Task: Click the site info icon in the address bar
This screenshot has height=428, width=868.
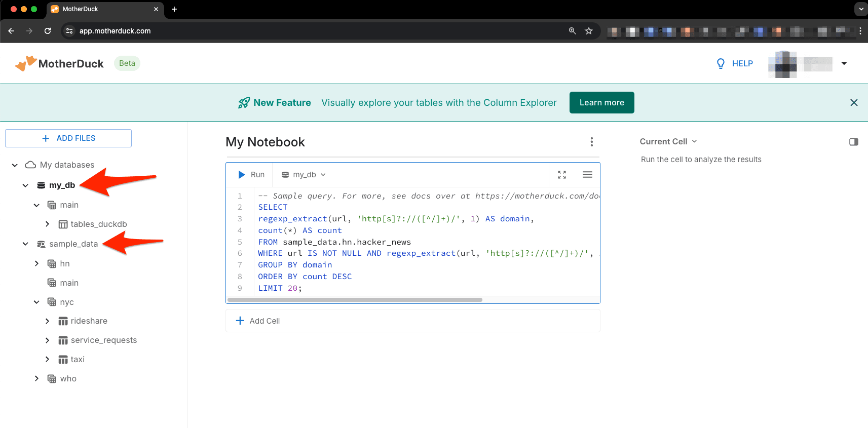Action: tap(70, 31)
